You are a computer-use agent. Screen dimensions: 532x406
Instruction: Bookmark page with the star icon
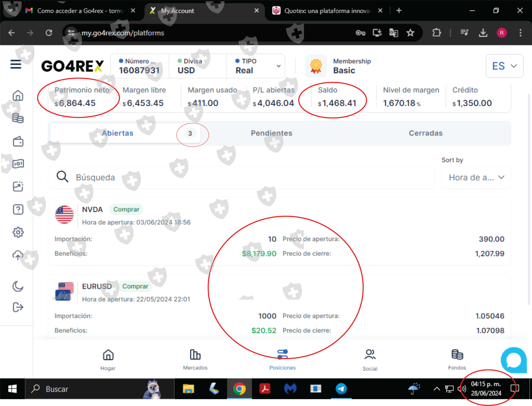click(410, 33)
